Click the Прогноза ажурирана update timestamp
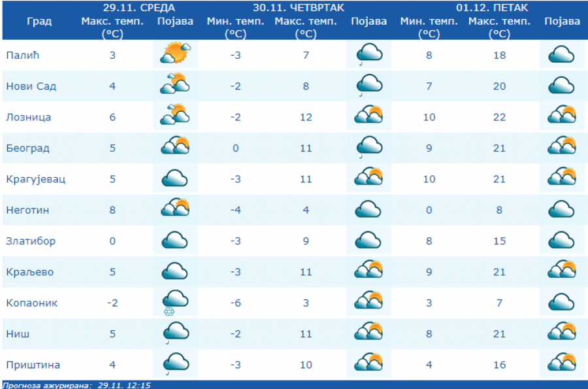 tap(76, 385)
